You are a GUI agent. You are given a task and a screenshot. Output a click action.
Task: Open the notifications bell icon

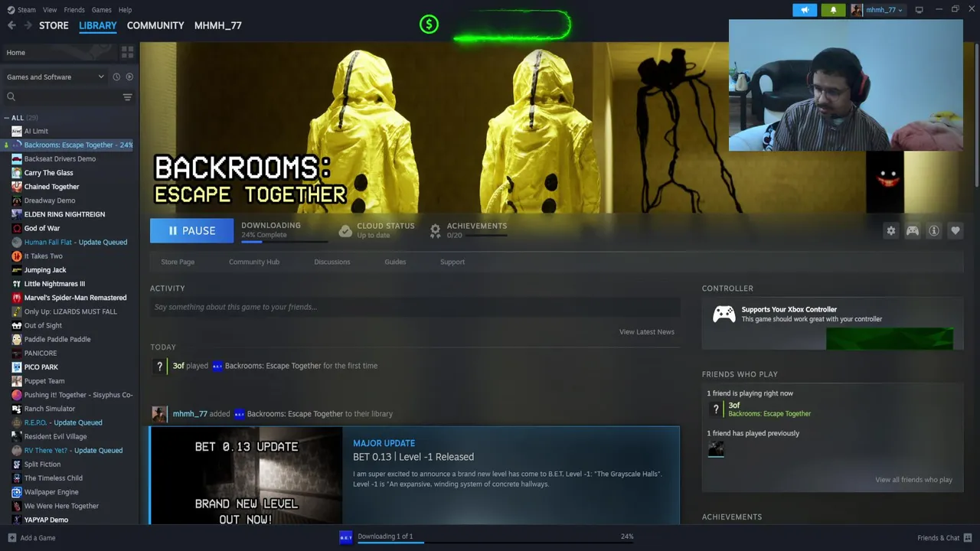pos(833,10)
